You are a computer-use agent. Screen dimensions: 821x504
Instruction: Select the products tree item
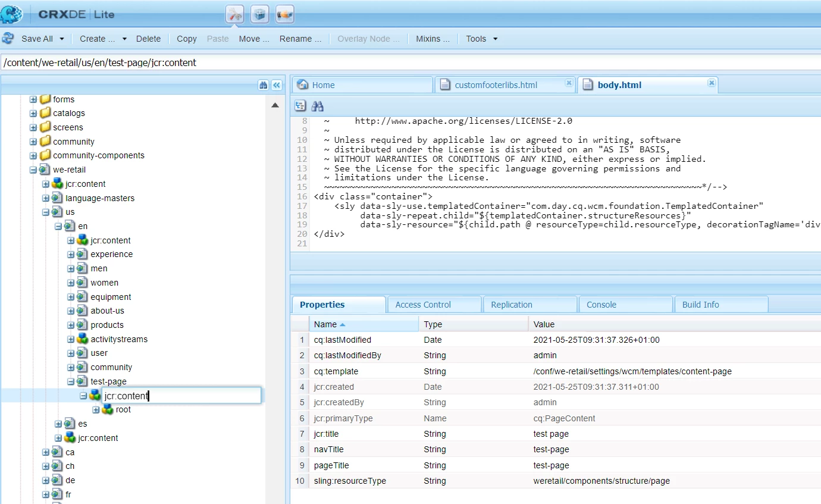107,325
